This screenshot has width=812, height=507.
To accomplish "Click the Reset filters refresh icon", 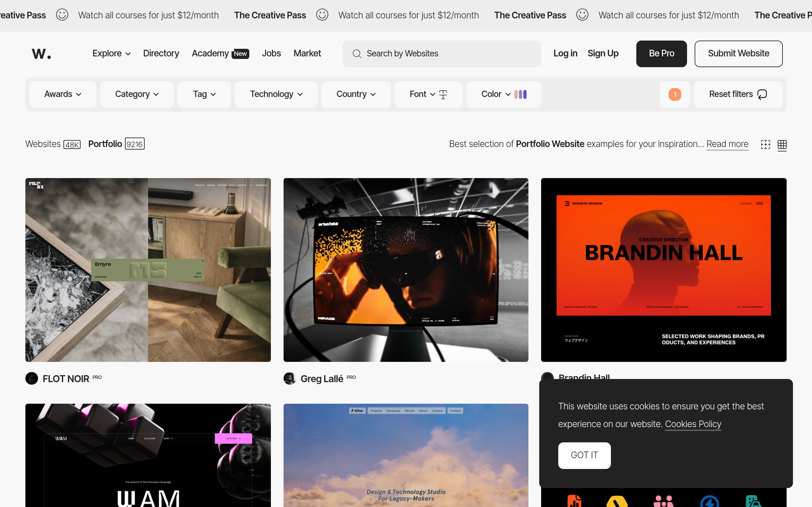I will 762,94.
